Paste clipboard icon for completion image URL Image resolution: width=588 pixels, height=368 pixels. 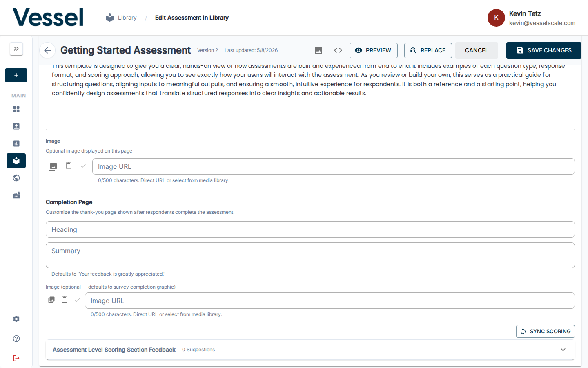[65, 300]
